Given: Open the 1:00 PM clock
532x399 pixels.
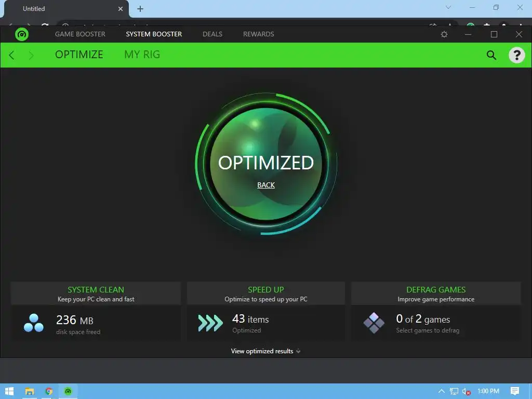Looking at the screenshot, I should coord(488,391).
